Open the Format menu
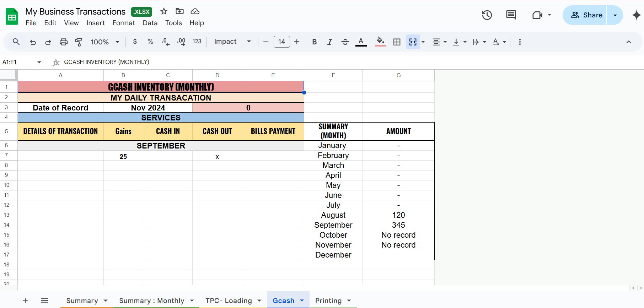The width and height of the screenshot is (644, 308). point(124,23)
